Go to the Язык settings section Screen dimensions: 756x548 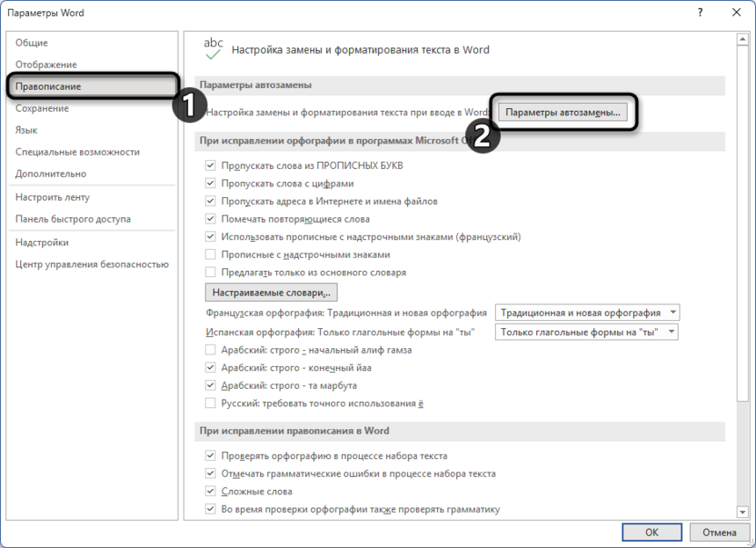coord(31,130)
